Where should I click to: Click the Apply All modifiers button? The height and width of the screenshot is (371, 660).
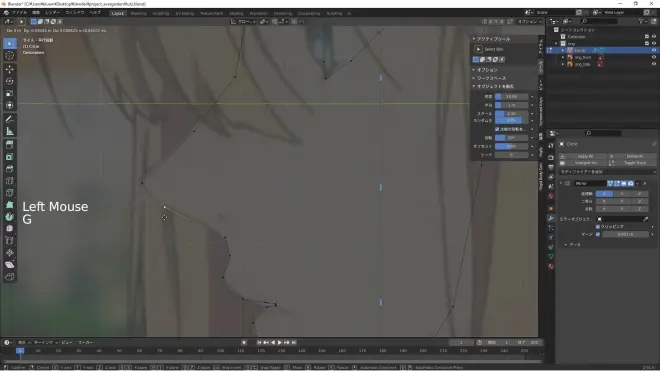coord(585,156)
